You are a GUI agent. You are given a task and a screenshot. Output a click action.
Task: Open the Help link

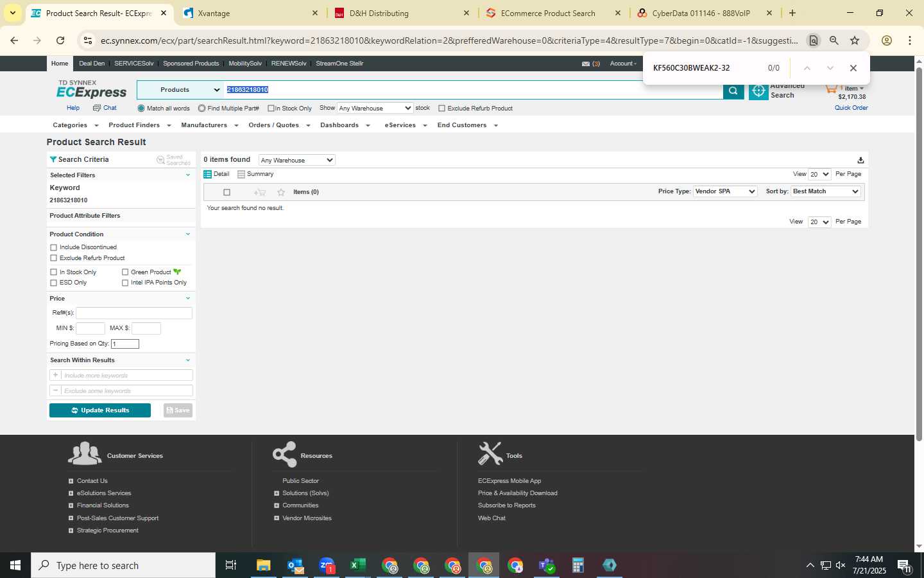73,108
